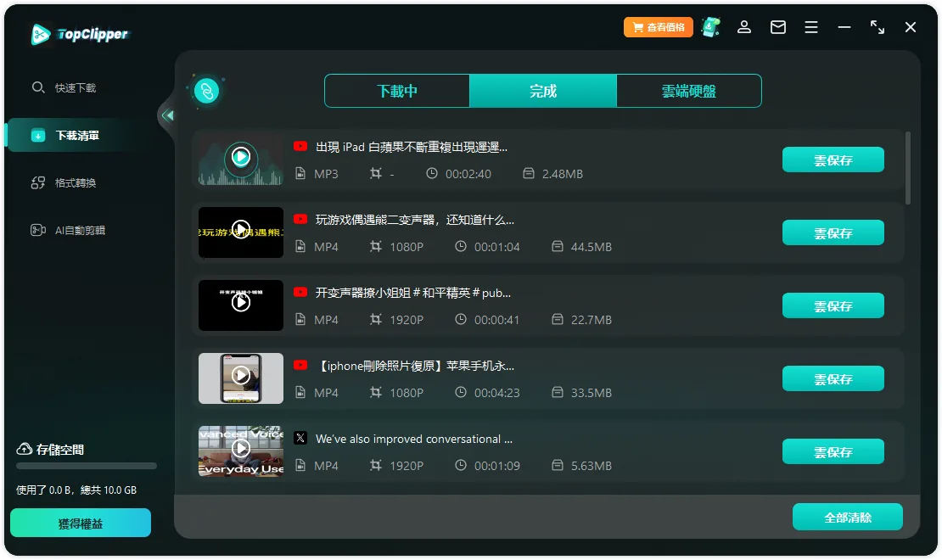Switch to the 下載中 tab
The height and width of the screenshot is (560, 942).
(x=397, y=92)
